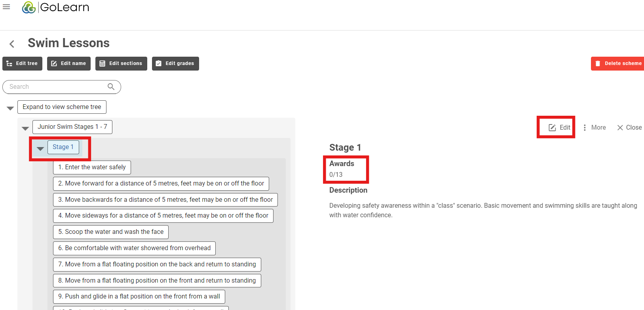Click the Swim Lessons page title

tap(68, 43)
